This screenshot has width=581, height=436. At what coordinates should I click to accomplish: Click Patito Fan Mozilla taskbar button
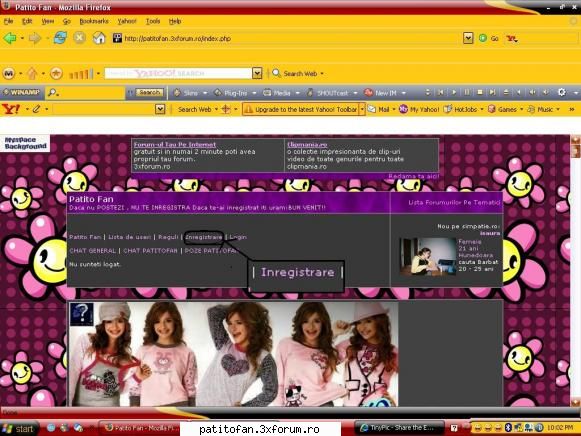coord(140,428)
